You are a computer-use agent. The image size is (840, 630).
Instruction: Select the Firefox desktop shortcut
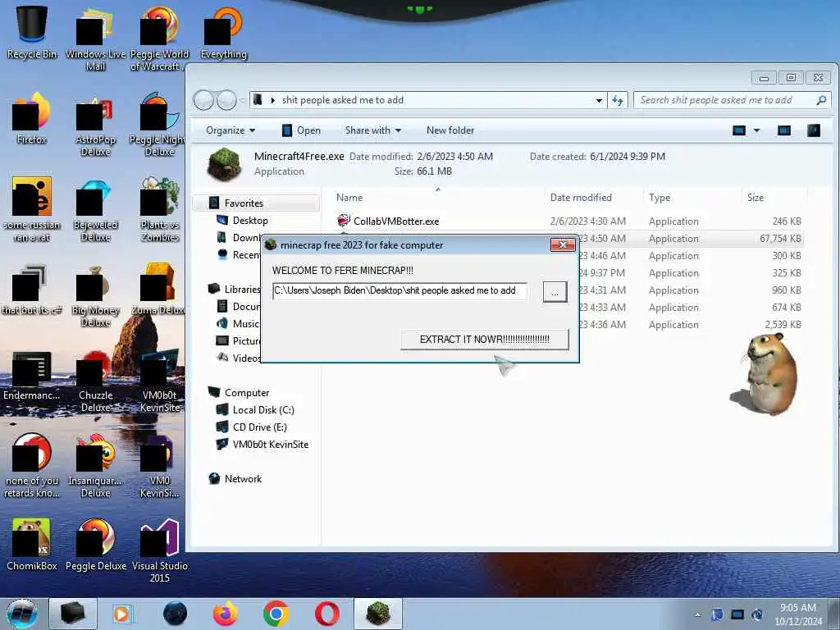(x=32, y=118)
